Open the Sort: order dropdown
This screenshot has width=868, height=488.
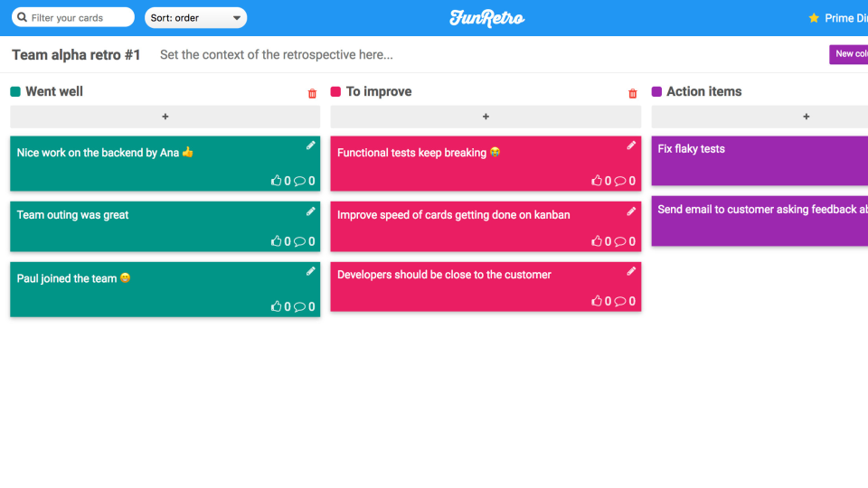195,18
